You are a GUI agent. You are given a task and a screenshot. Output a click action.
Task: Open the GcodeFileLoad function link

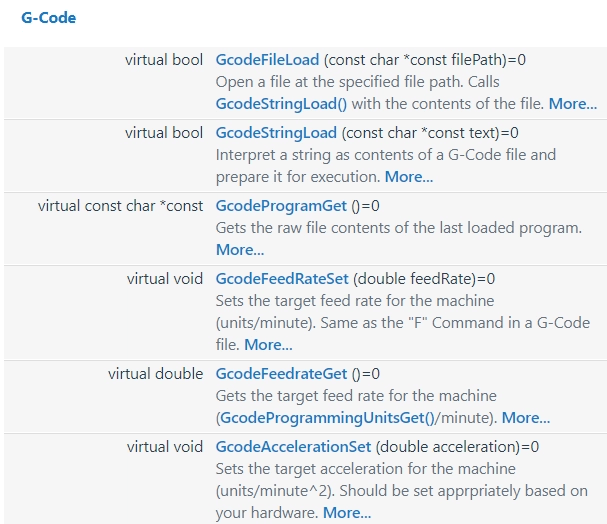267,60
